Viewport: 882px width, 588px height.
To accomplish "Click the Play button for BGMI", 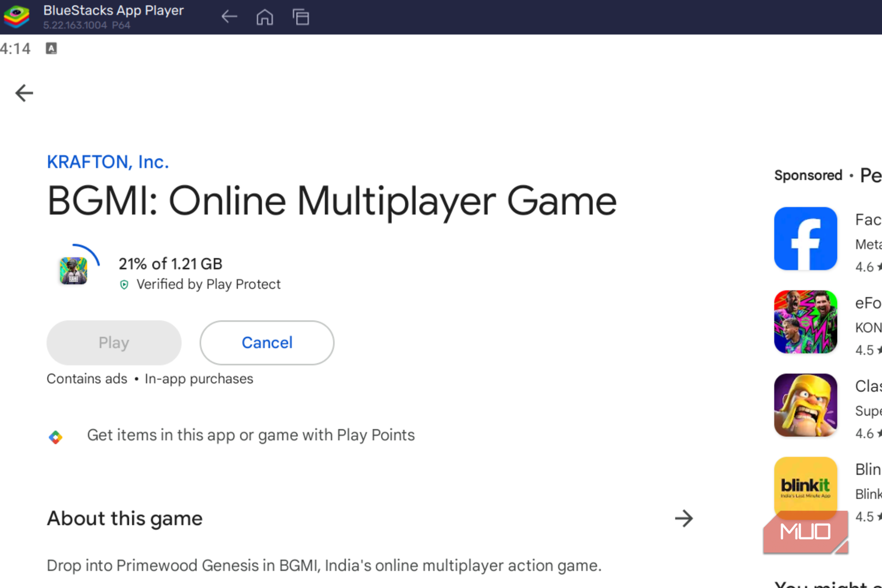I will [113, 343].
